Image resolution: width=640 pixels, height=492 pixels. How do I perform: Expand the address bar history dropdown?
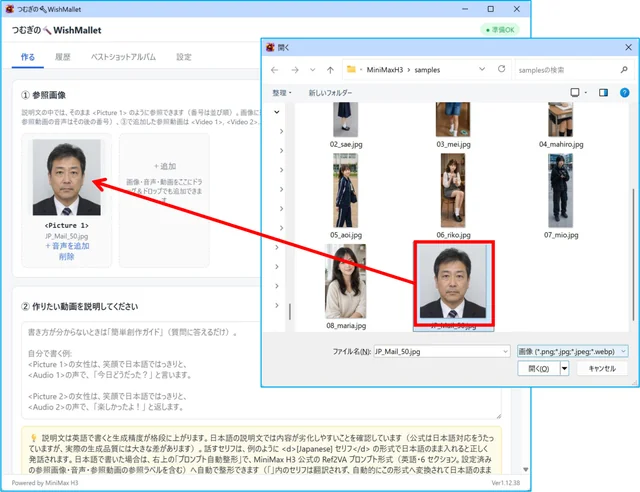pos(482,69)
